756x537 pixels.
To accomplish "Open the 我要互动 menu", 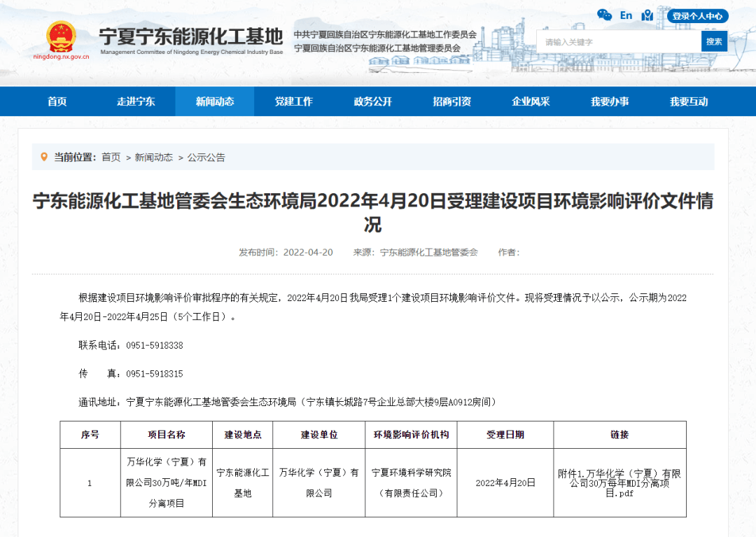I will point(689,101).
